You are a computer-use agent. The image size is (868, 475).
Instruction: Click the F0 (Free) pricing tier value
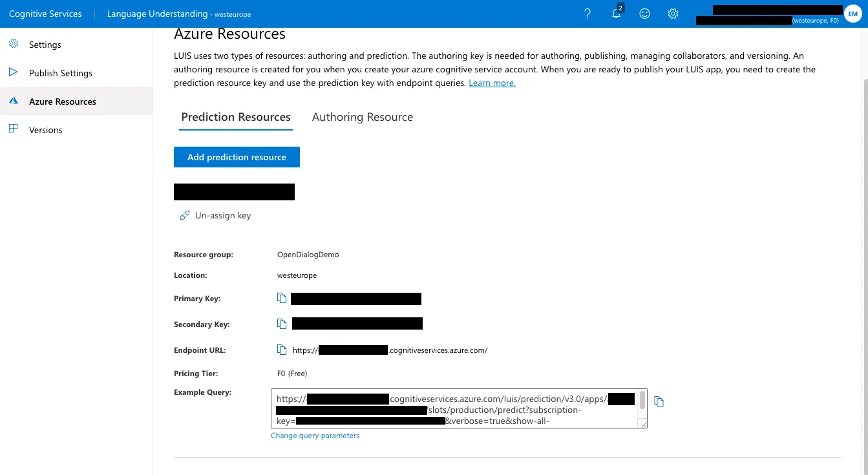click(x=292, y=374)
